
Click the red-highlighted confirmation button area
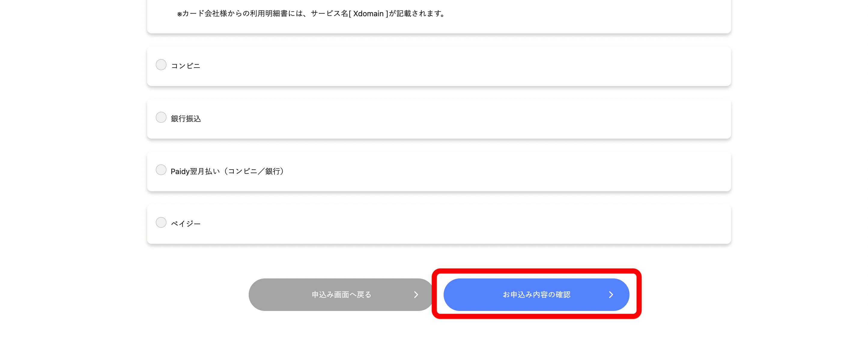pos(537,294)
